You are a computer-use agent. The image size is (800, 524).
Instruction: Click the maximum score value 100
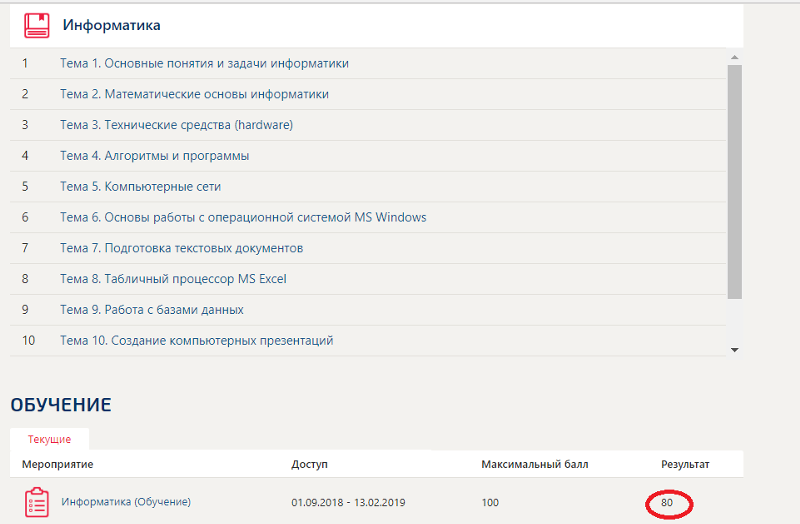point(490,503)
